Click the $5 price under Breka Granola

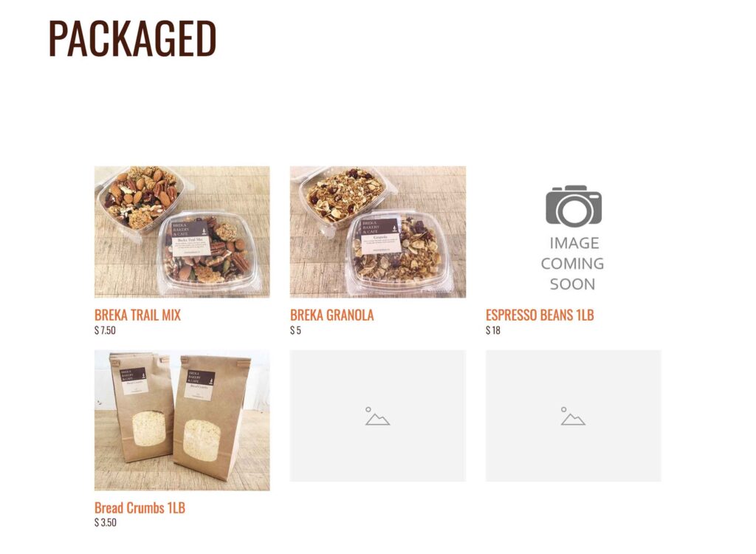(295, 331)
